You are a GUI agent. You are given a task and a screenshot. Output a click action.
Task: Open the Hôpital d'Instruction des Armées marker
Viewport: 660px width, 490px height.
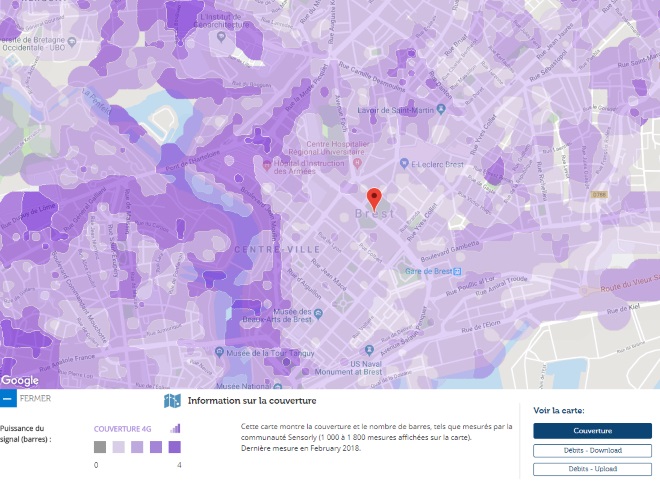266,163
